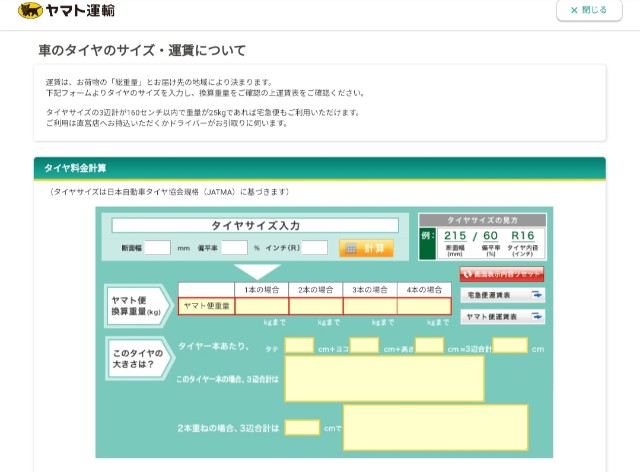Click the large 2本重ね result box

click(x=436, y=427)
